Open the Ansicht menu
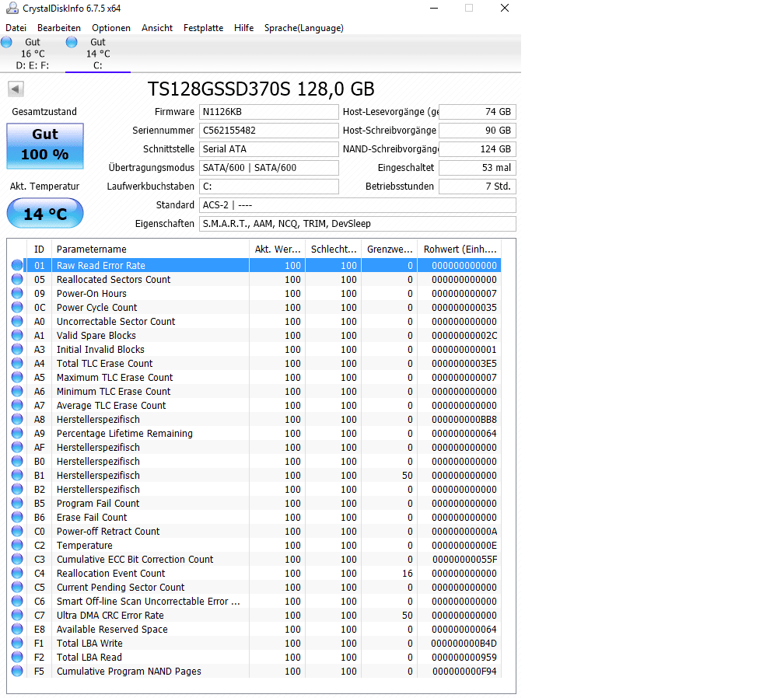The height and width of the screenshot is (698, 784). 157,28
